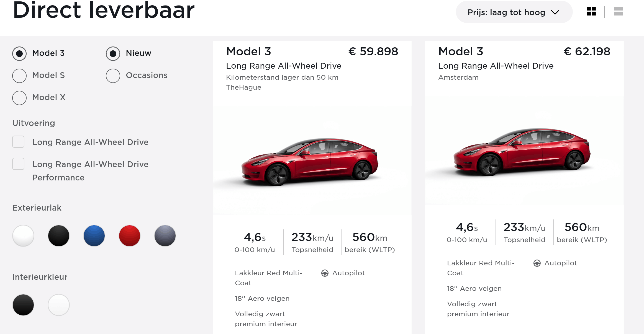Filter by red exterior paint color
644x334 pixels.
pyautogui.click(x=130, y=236)
